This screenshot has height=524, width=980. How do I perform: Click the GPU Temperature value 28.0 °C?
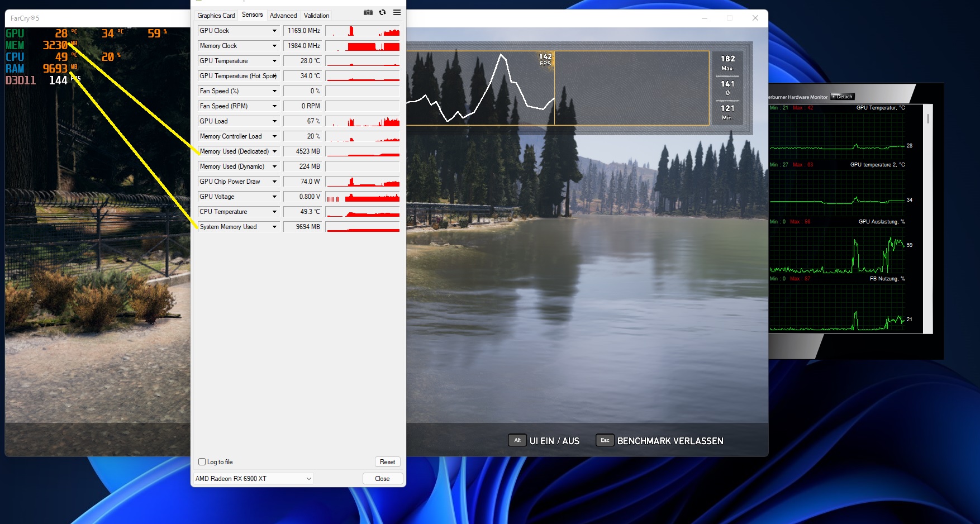click(303, 61)
